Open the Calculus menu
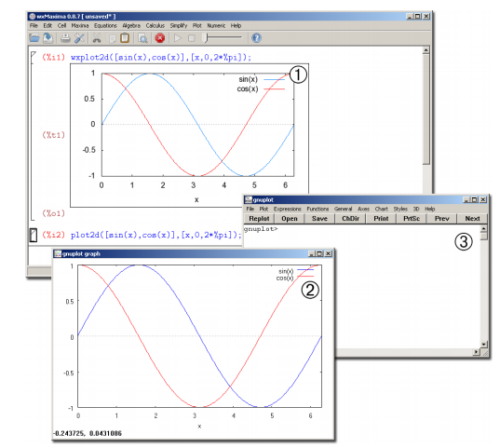500x448 pixels. coord(155,25)
